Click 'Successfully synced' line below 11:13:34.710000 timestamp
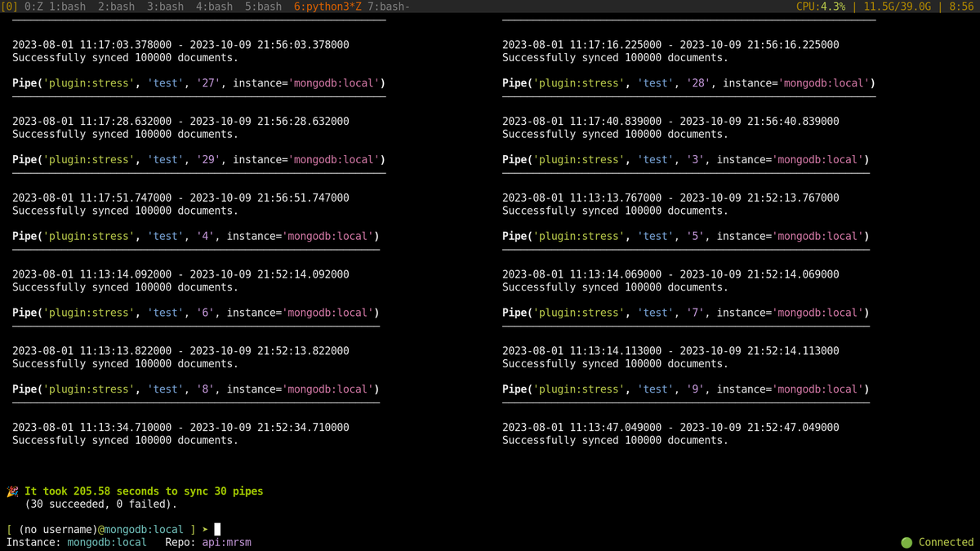This screenshot has height=551, width=980. click(x=125, y=441)
